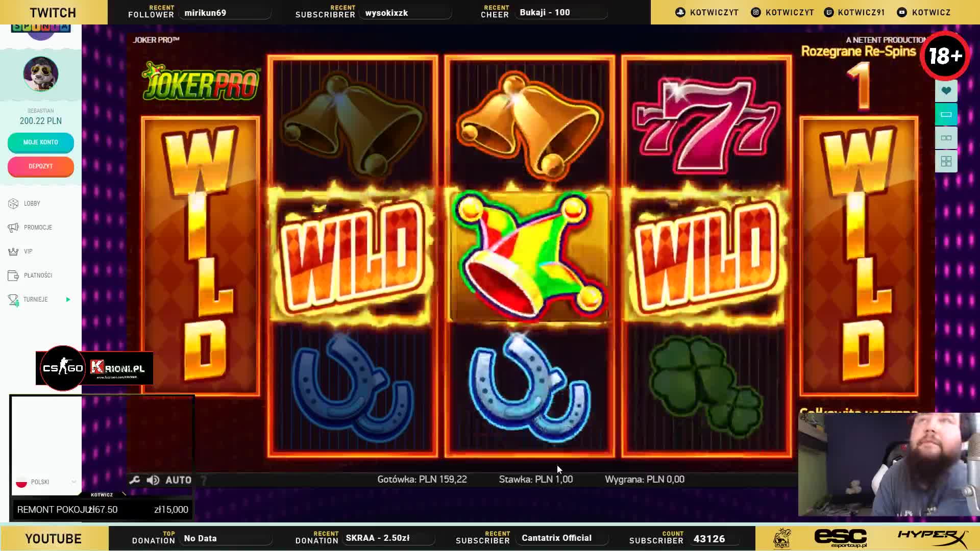The height and width of the screenshot is (551, 980).
Task: Open the game help question mark
Action: [204, 480]
